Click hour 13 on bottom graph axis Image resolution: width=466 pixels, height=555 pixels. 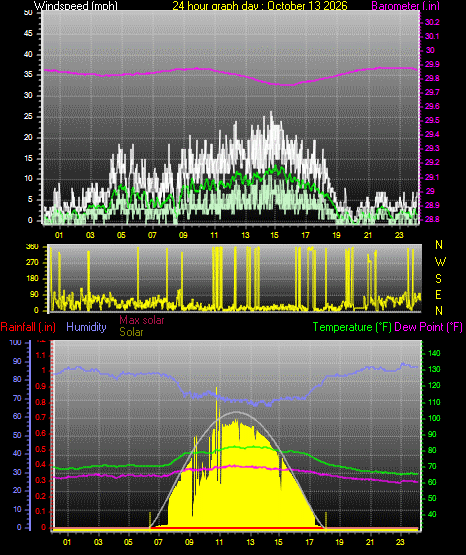(x=250, y=542)
